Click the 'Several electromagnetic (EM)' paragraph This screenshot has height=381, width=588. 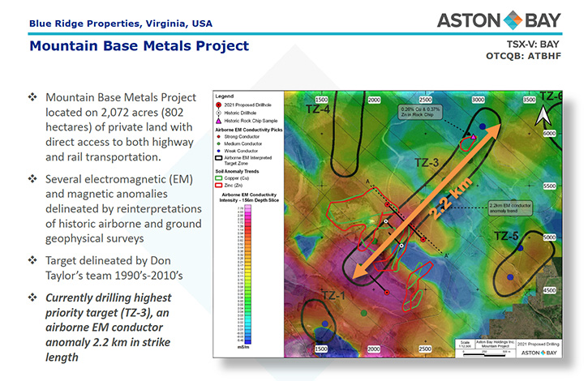point(123,208)
